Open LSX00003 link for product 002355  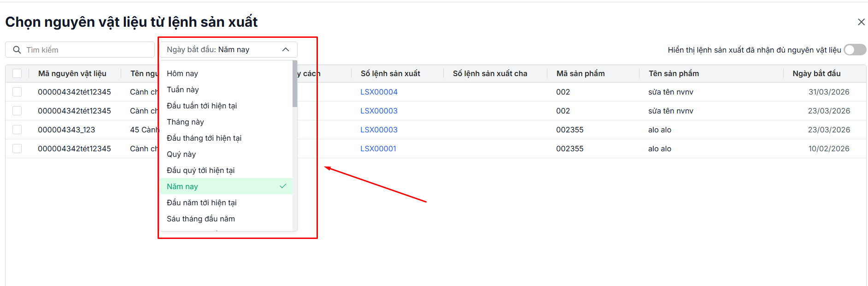[379, 130]
